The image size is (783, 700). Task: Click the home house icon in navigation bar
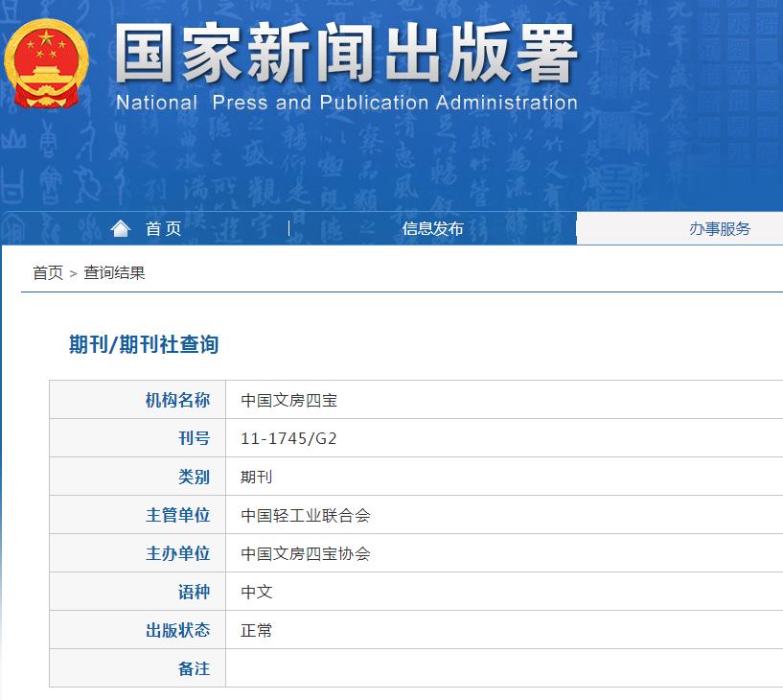click(x=121, y=226)
